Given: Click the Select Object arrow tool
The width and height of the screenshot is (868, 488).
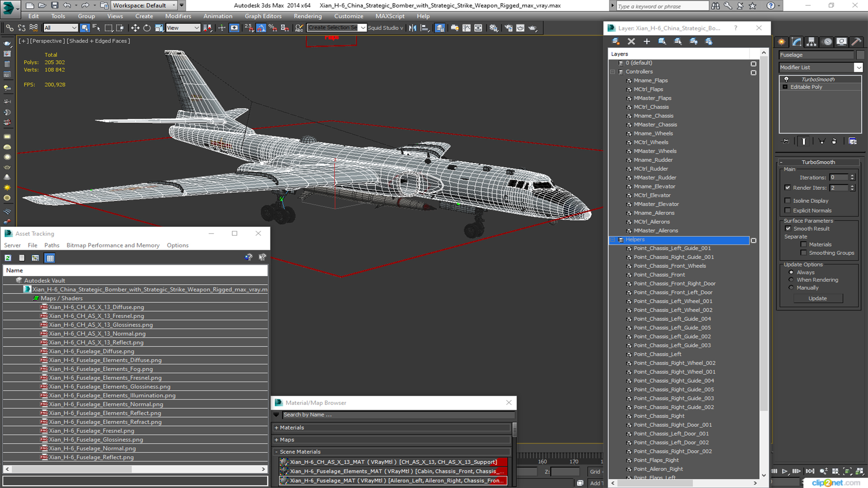Looking at the screenshot, I should [85, 28].
